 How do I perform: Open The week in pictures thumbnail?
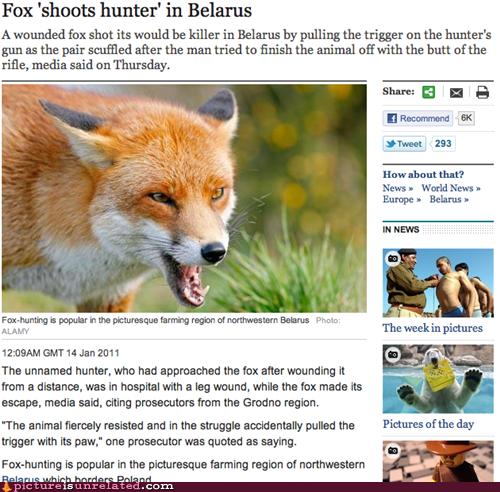(x=438, y=283)
